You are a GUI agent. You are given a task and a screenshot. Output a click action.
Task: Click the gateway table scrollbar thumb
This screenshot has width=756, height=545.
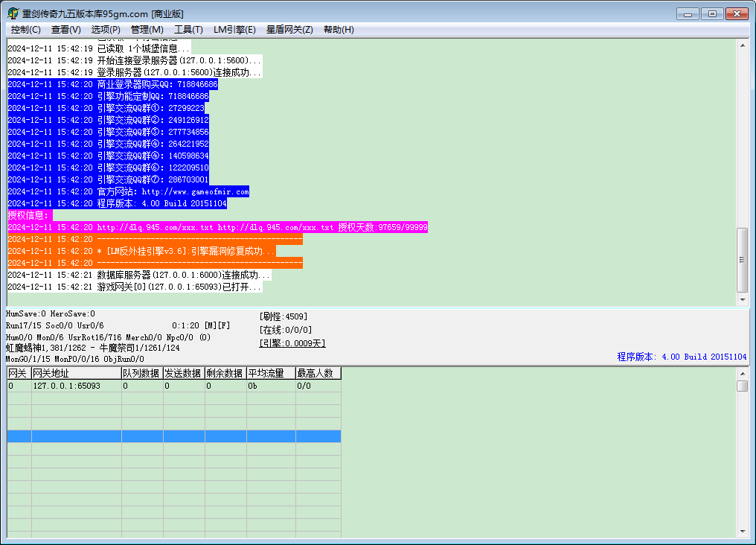click(743, 386)
